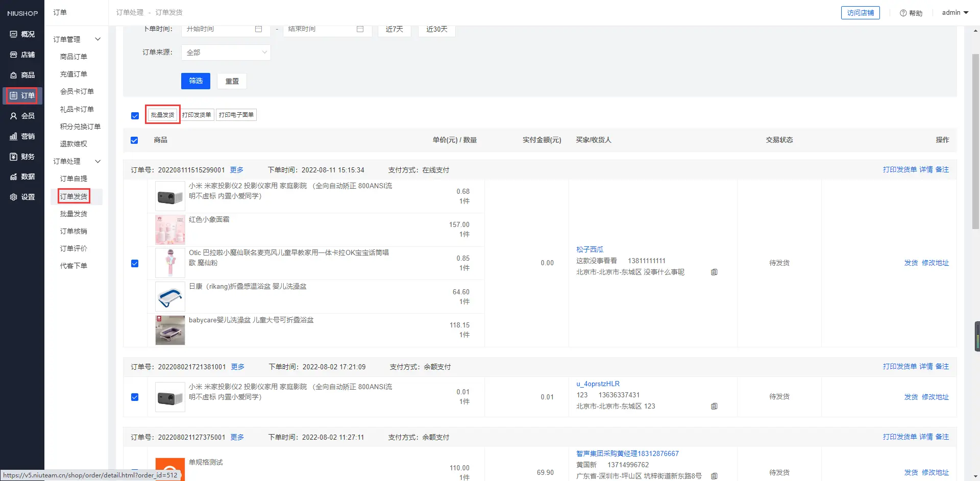Open the 营销 marketing sidebar icon
Image resolution: width=980 pixels, height=481 pixels.
pos(14,136)
